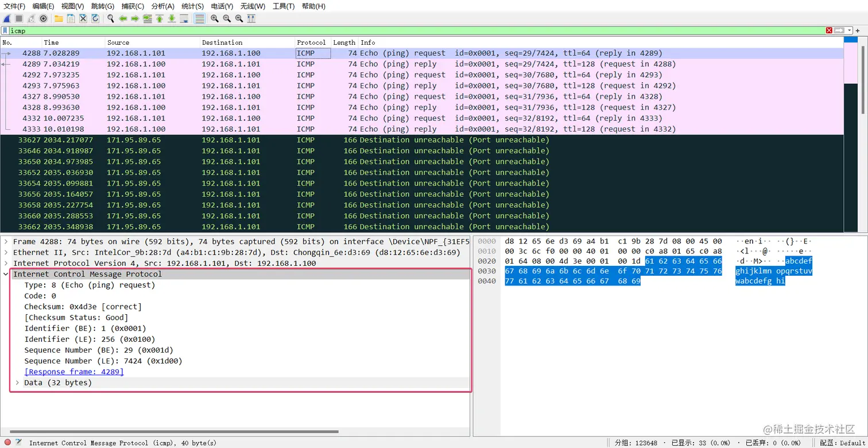Sort packets by Time column header

click(x=73, y=43)
